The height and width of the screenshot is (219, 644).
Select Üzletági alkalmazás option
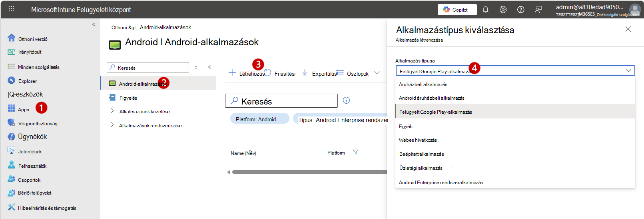pyautogui.click(x=515, y=168)
